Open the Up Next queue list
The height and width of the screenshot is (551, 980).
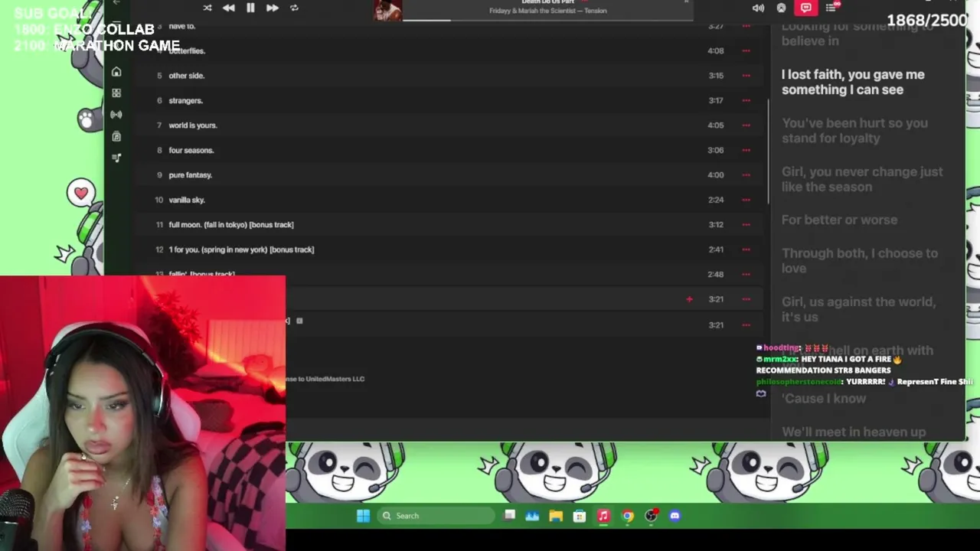pyautogui.click(x=831, y=8)
